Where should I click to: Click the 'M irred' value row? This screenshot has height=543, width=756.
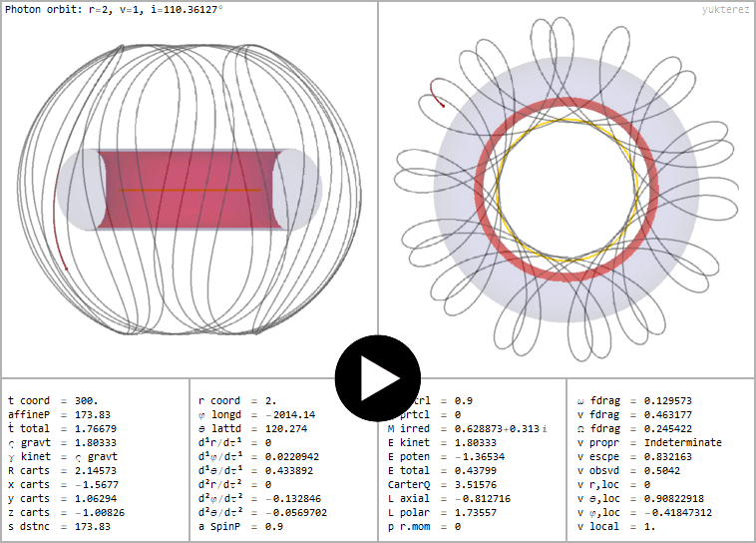tap(468, 428)
